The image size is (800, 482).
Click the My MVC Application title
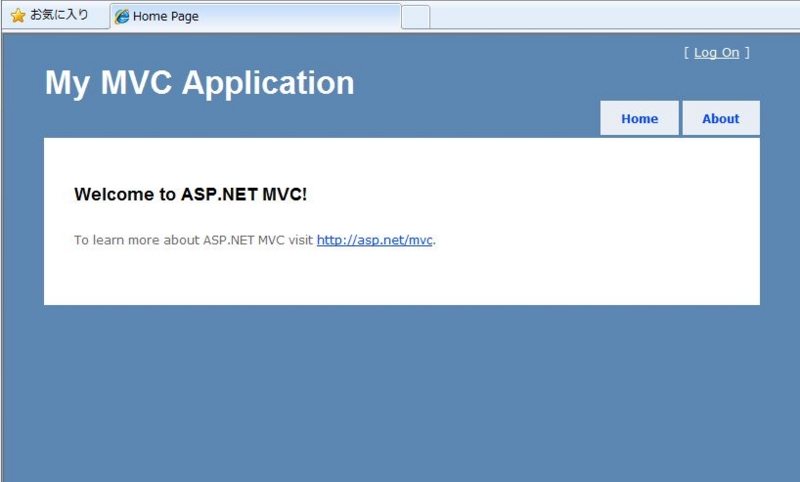(x=199, y=83)
